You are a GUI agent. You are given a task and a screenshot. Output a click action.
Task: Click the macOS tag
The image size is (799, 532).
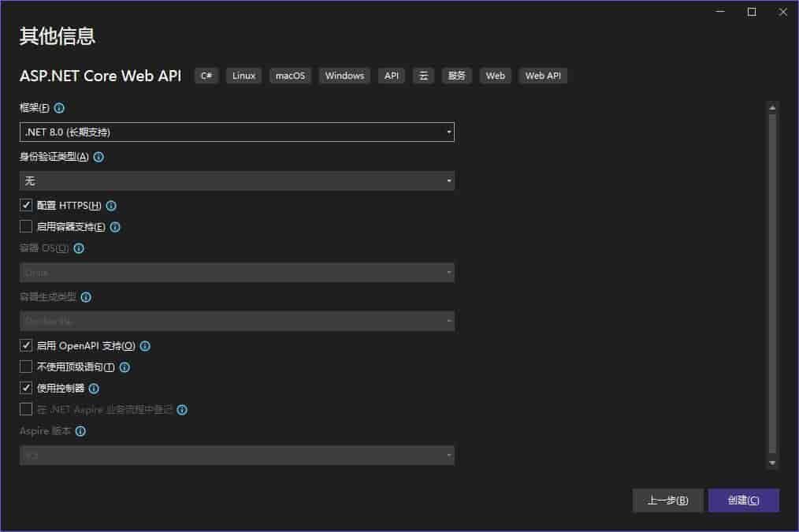[x=290, y=76]
